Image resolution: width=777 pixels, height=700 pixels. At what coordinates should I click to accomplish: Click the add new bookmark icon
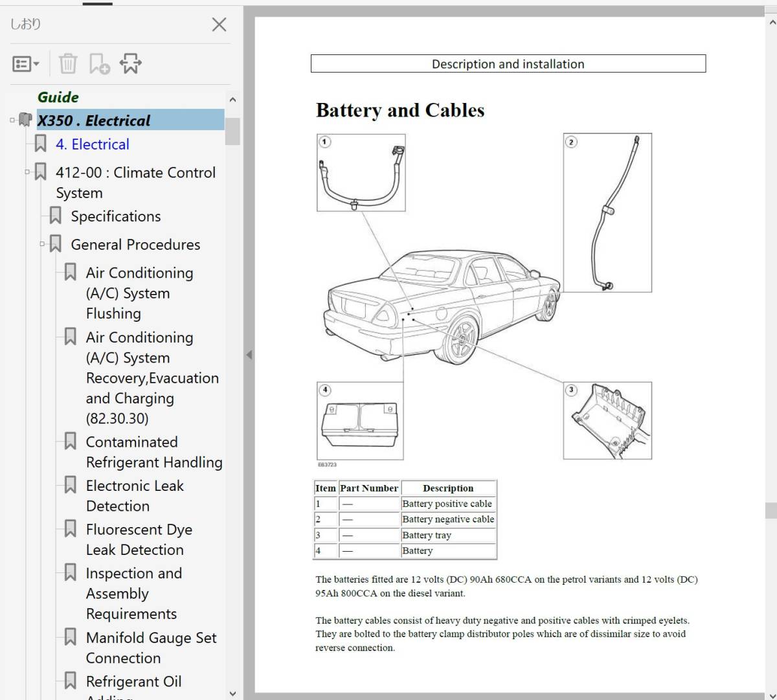(x=99, y=64)
